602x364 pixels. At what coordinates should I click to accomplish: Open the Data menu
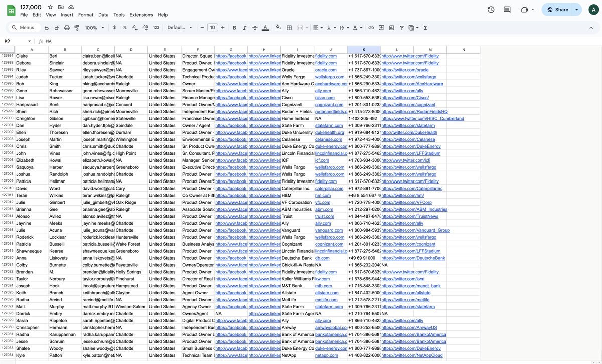103,15
